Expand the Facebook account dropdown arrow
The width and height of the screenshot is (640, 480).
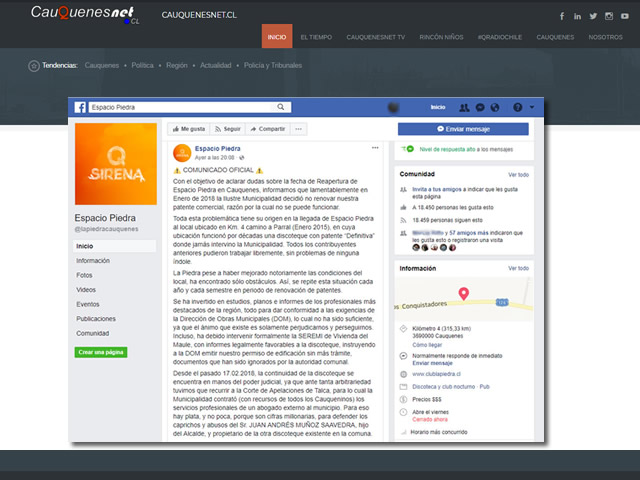(x=532, y=107)
